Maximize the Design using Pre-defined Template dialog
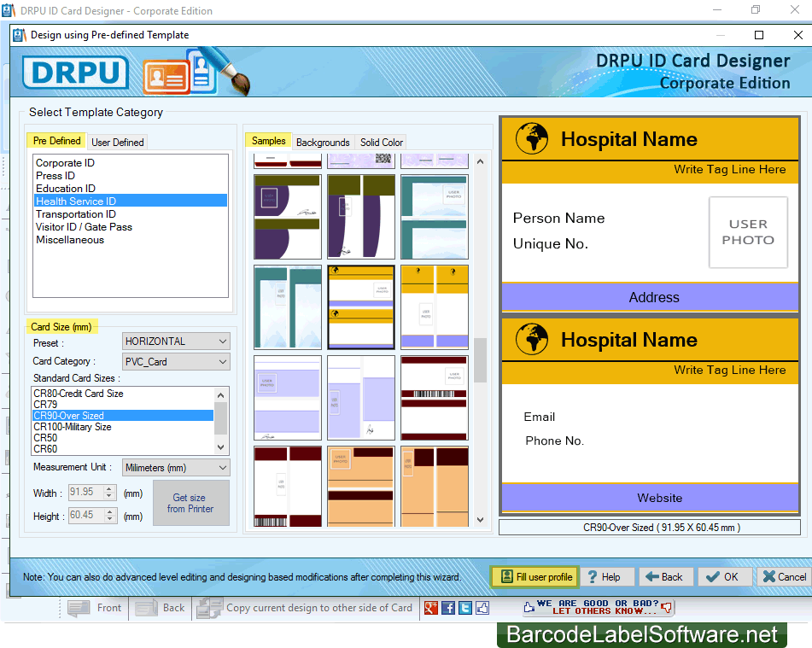Screen dimensions: 812x648 click(759, 35)
